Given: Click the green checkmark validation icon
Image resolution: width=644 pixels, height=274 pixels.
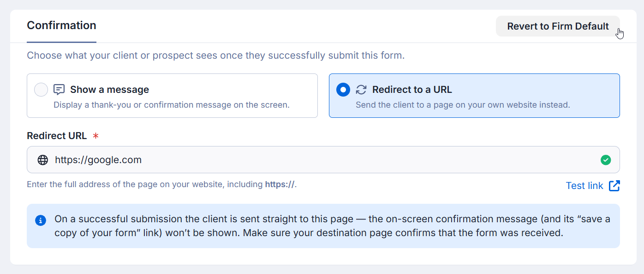Looking at the screenshot, I should tap(606, 160).
